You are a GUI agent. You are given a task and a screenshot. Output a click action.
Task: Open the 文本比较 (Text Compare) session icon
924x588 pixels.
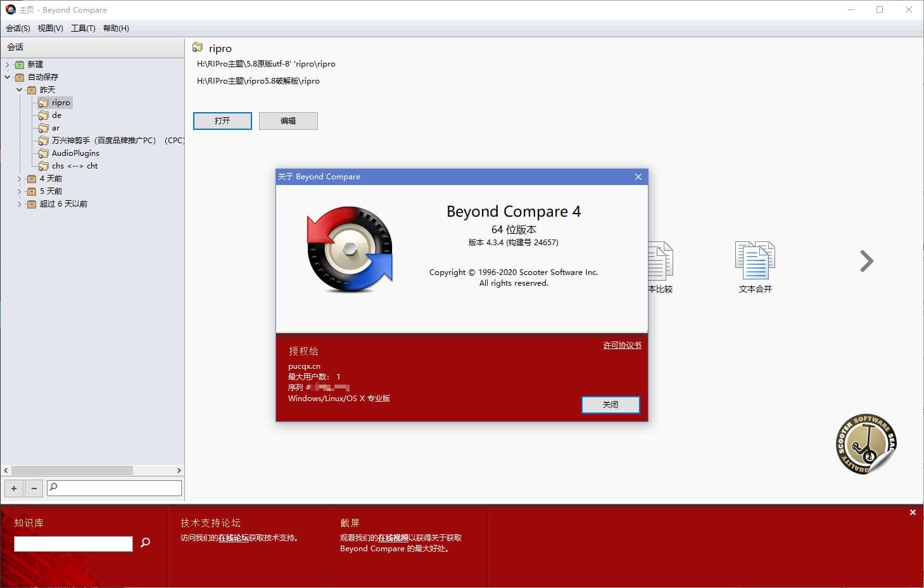tap(659, 261)
